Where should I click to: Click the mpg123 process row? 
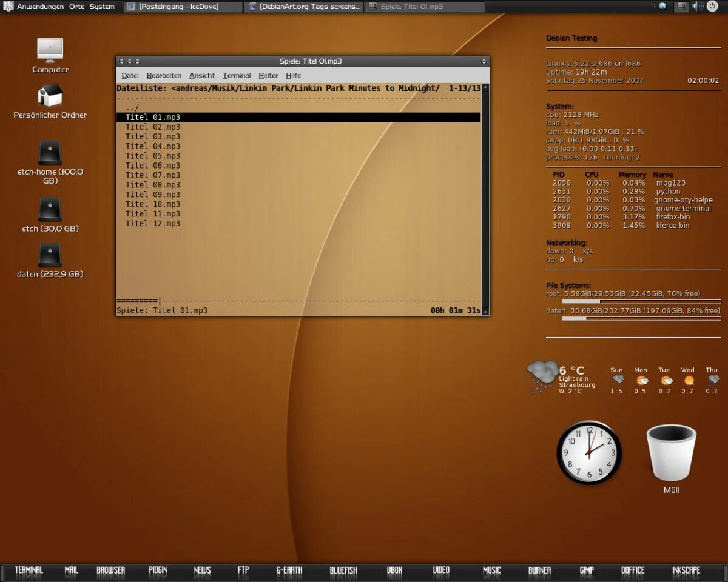619,182
